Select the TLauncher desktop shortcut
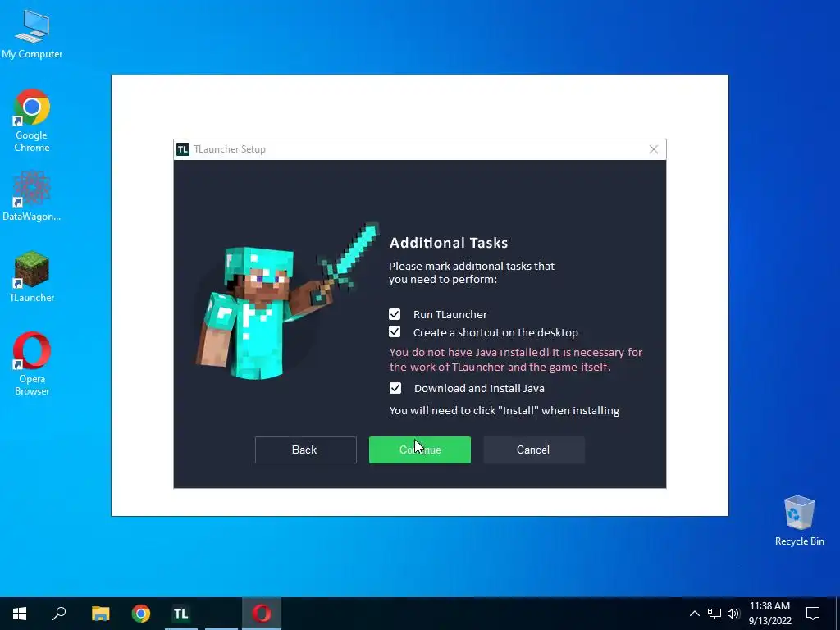 click(32, 277)
